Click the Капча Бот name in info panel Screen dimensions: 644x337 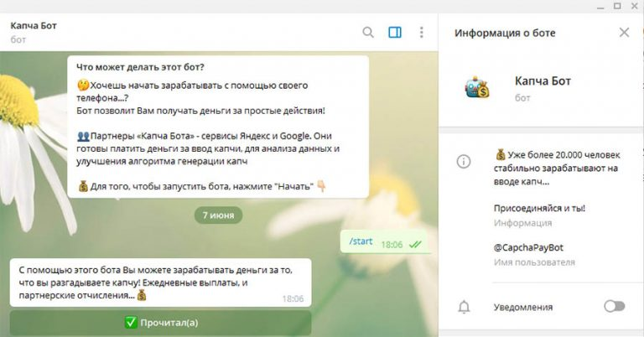(x=543, y=80)
